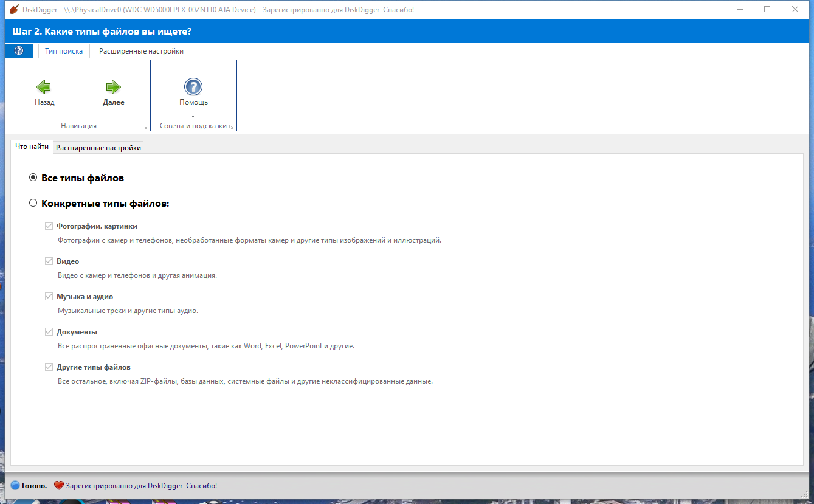Select Все типы файлов radio button
Image resolution: width=814 pixels, height=504 pixels.
[x=33, y=178]
